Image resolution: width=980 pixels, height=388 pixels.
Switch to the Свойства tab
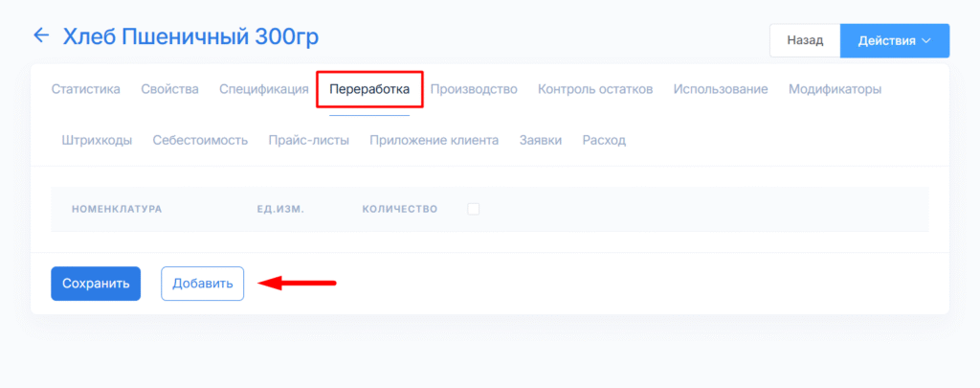pos(169,89)
